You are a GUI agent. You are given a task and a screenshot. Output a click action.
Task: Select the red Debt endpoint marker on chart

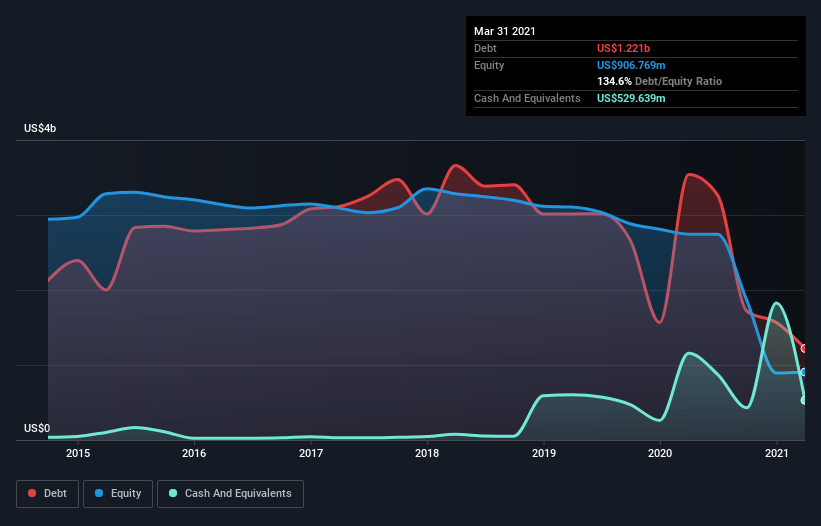[x=805, y=349]
